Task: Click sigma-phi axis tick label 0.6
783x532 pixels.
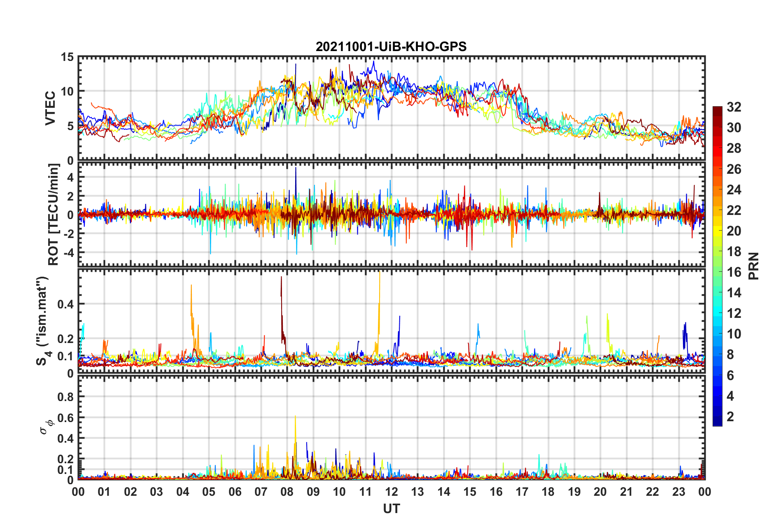Action: pyautogui.click(x=66, y=418)
